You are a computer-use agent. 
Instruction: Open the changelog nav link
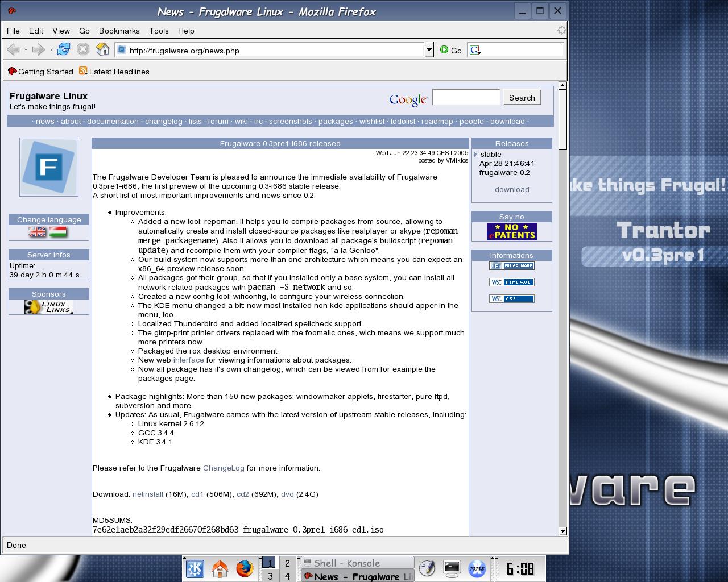click(164, 121)
